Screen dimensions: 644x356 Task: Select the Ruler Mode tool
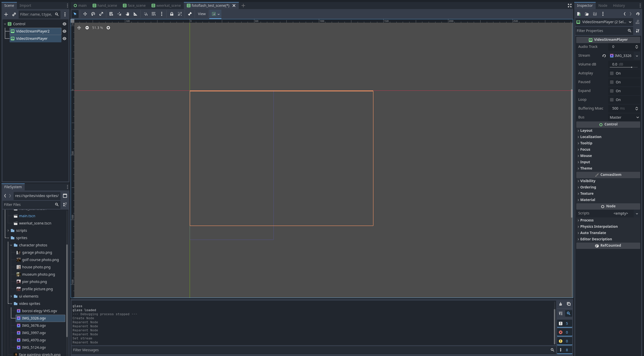click(x=135, y=14)
